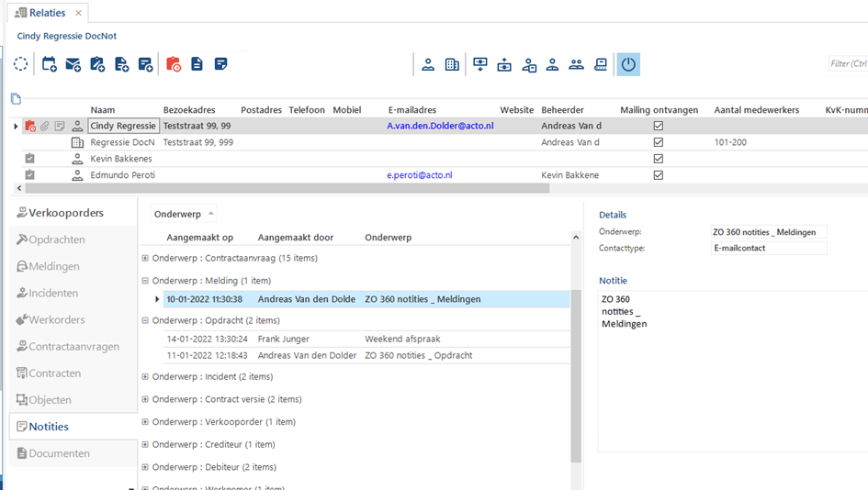The height and width of the screenshot is (490, 868).
Task: Click red task icon in Cindy Regressie row
Action: 30,126
